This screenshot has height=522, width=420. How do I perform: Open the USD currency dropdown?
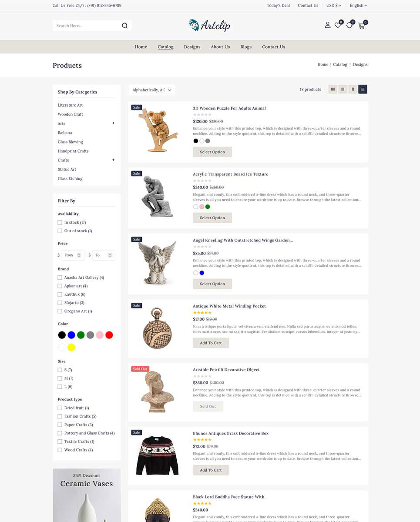point(333,6)
